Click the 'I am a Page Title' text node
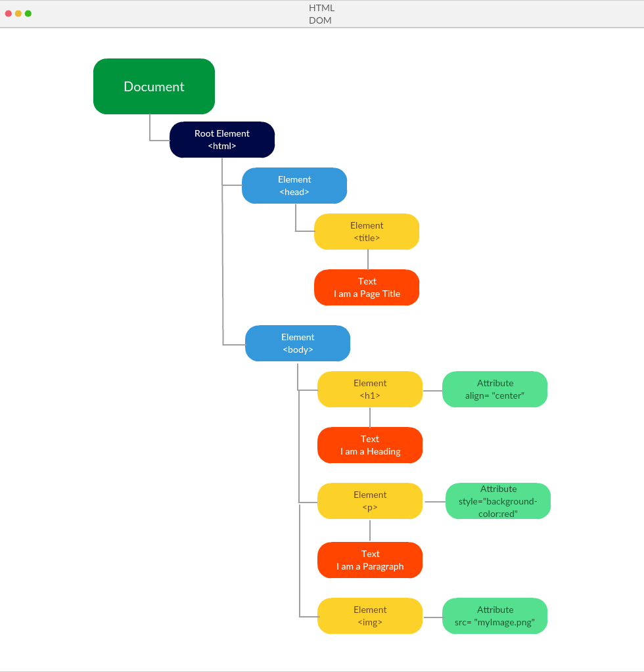The width and height of the screenshot is (644, 672). pos(367,288)
